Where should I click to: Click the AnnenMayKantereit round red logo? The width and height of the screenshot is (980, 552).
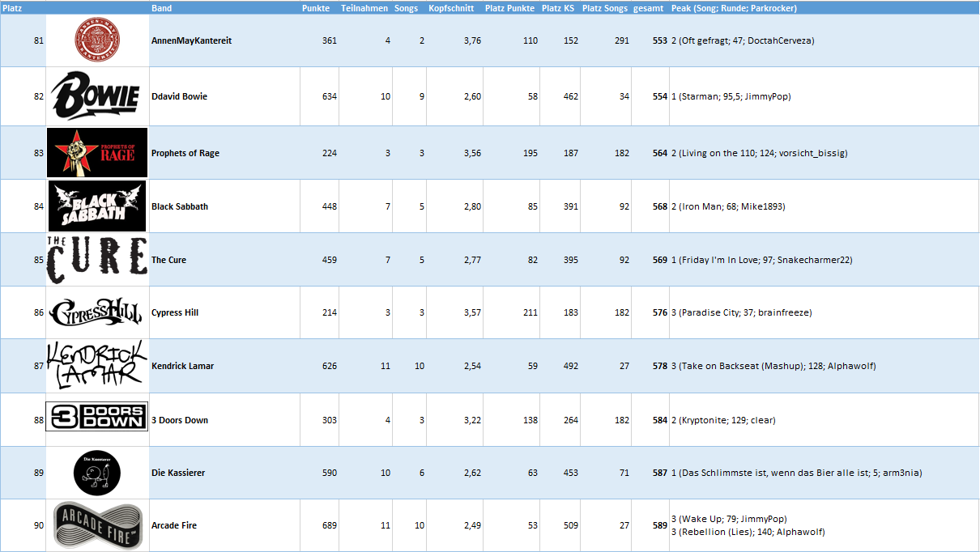point(97,40)
